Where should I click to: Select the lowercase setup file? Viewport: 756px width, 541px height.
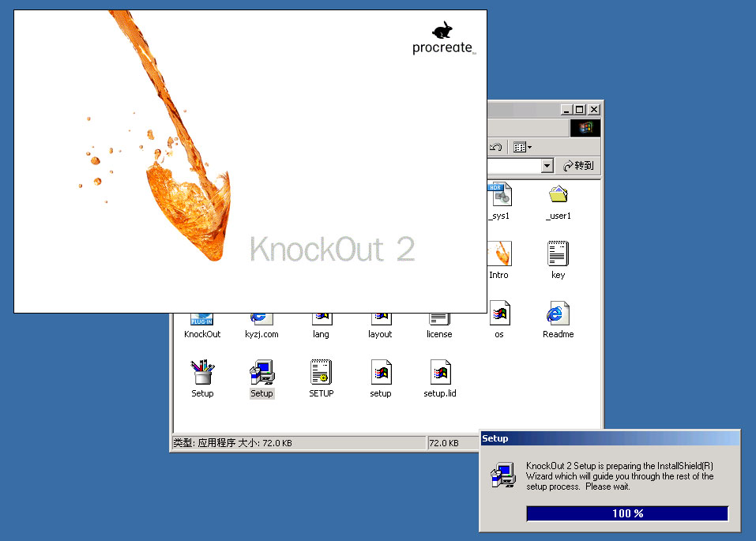coord(381,372)
